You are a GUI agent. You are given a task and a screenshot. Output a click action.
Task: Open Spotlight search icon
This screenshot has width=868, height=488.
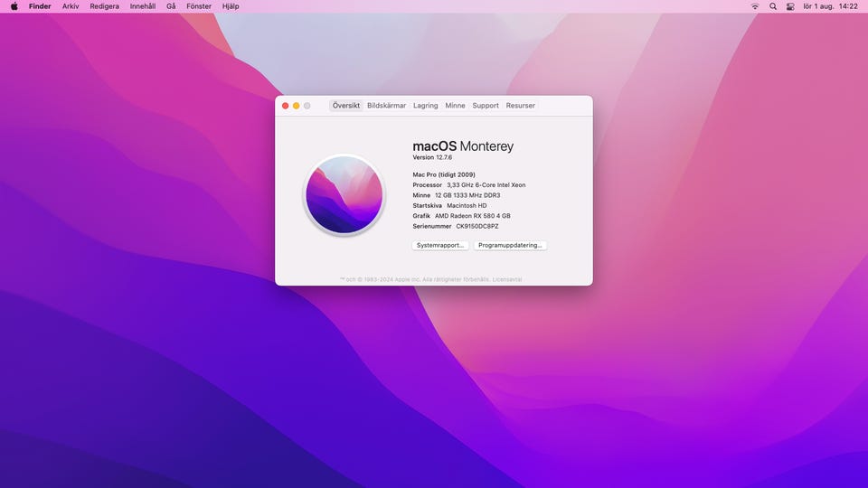[x=773, y=6]
